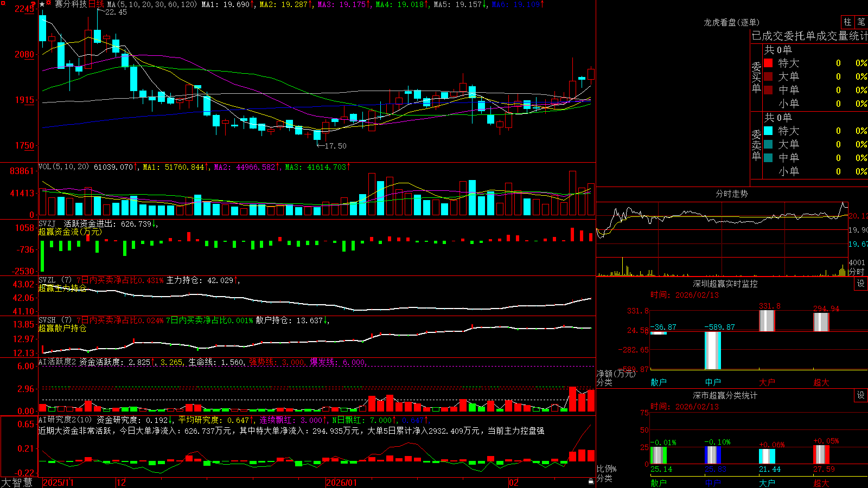The width and height of the screenshot is (868, 488).
Task: Click the 2080 price axis label
Action: (x=24, y=54)
